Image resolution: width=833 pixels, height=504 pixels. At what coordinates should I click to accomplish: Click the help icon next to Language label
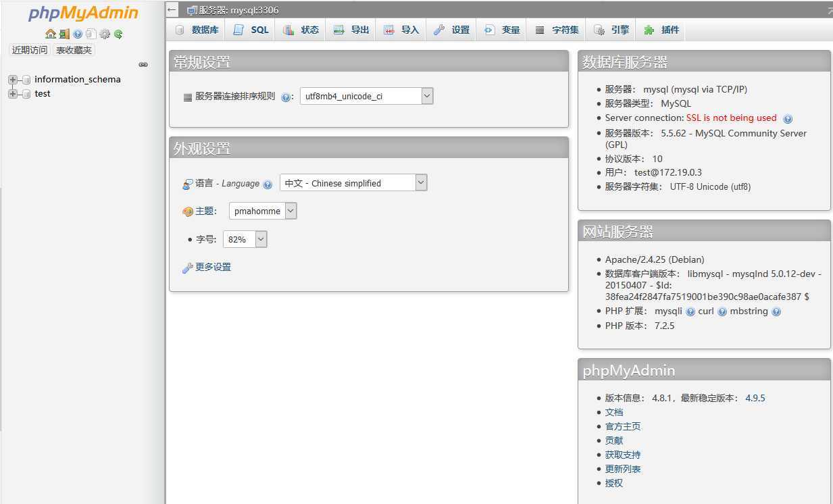click(268, 184)
